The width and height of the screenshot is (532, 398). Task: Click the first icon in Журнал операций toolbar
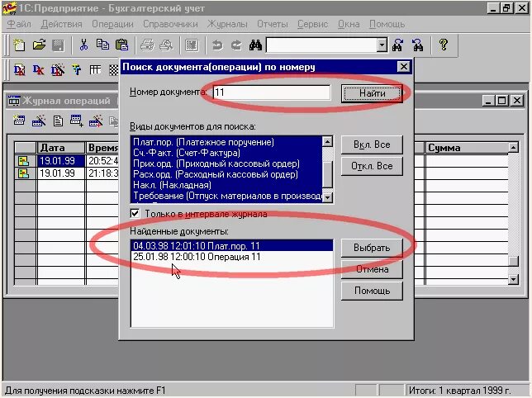(19, 121)
